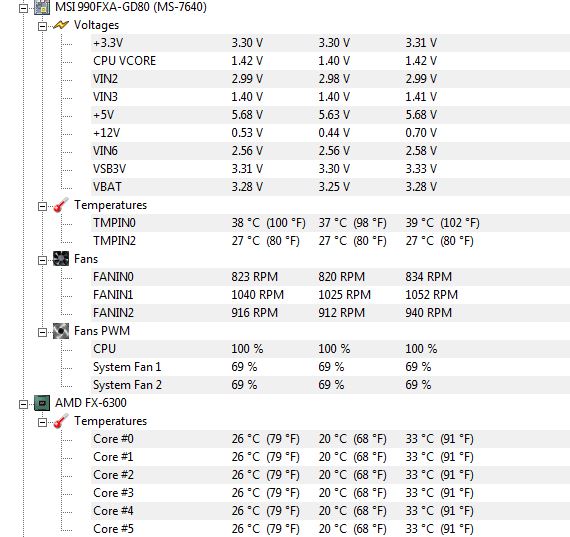Viewport: 570px width, 537px height.
Task: Select the Core #3 temperature row
Action: 330,493
